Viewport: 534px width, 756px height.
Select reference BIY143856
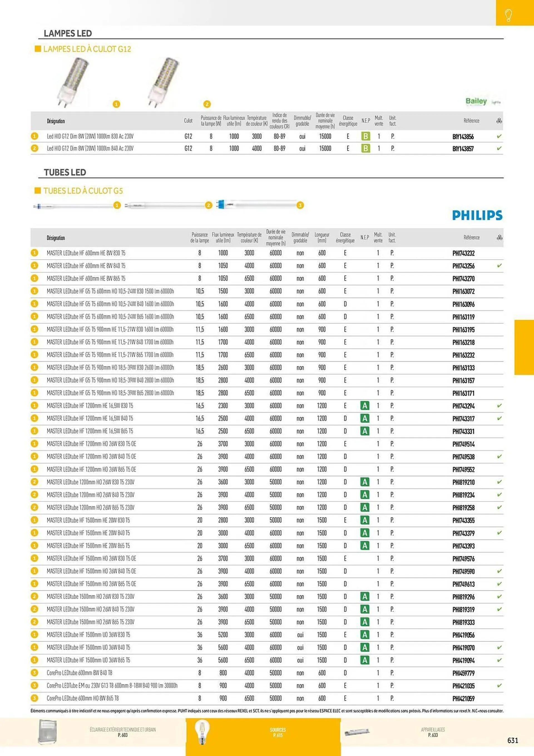coord(463,136)
